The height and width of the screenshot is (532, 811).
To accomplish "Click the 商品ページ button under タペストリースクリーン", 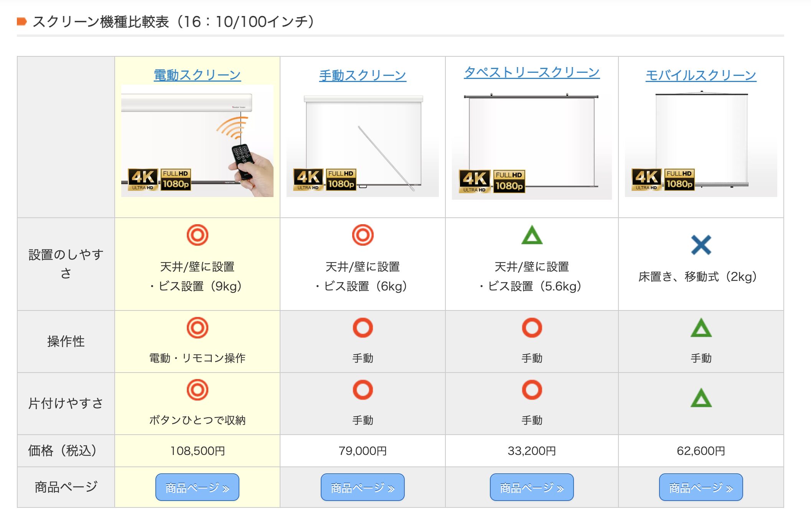I will click(531, 487).
